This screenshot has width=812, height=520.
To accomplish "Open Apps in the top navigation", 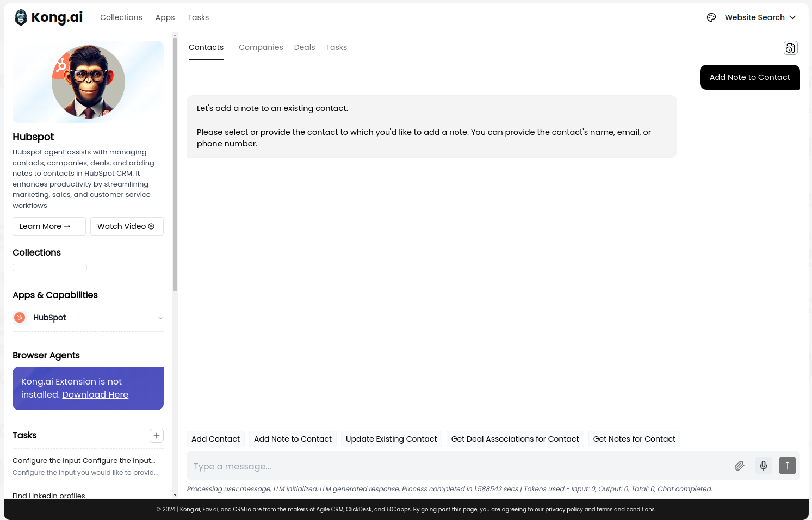I will coord(165,17).
